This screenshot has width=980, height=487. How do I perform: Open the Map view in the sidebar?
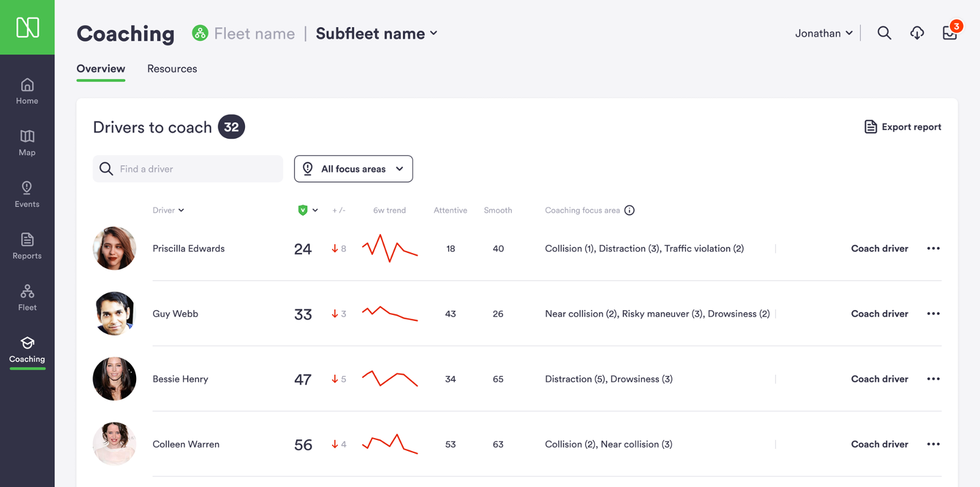(x=27, y=142)
